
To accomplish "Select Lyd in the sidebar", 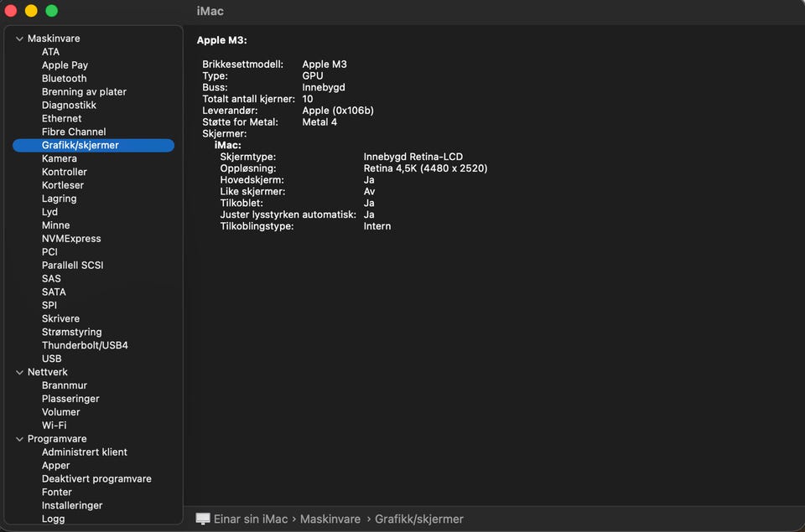I will (x=49, y=212).
